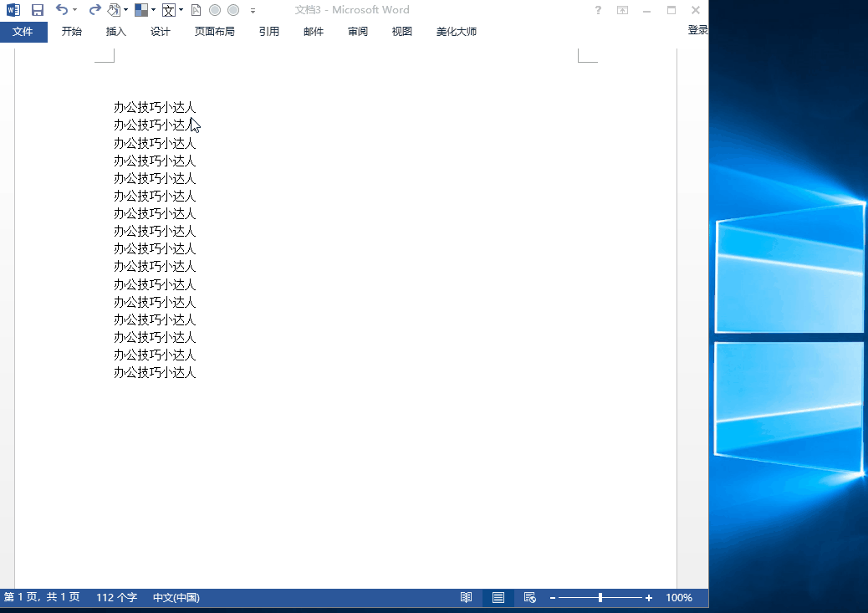Image resolution: width=868 pixels, height=613 pixels.
Task: Switch to Read Mode view
Action: pyautogui.click(x=466, y=598)
